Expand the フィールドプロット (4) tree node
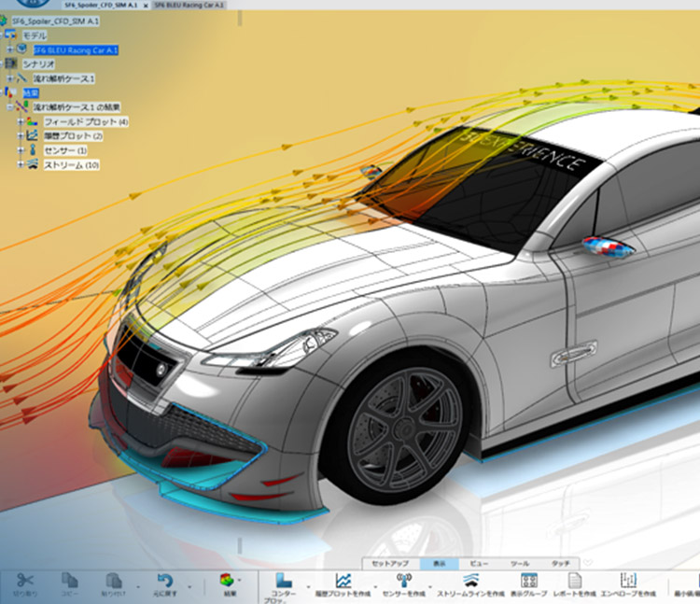Image resolution: width=700 pixels, height=604 pixels. click(x=20, y=122)
